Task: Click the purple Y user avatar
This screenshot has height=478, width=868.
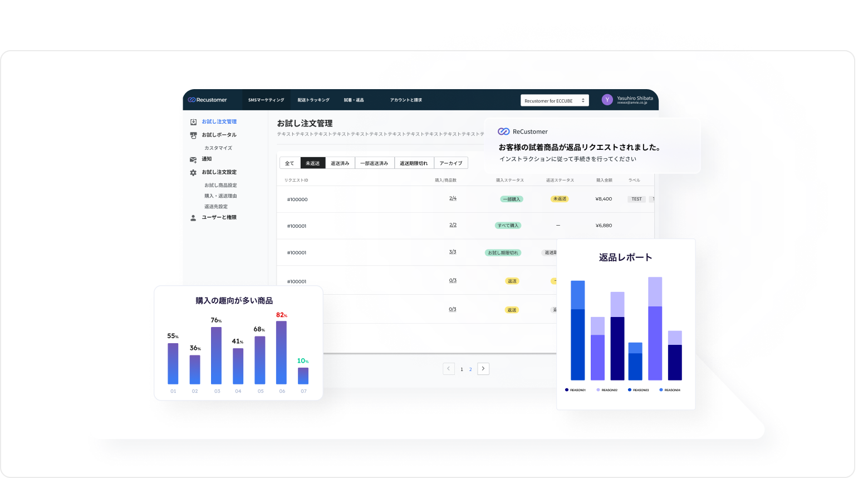Action: click(x=607, y=100)
